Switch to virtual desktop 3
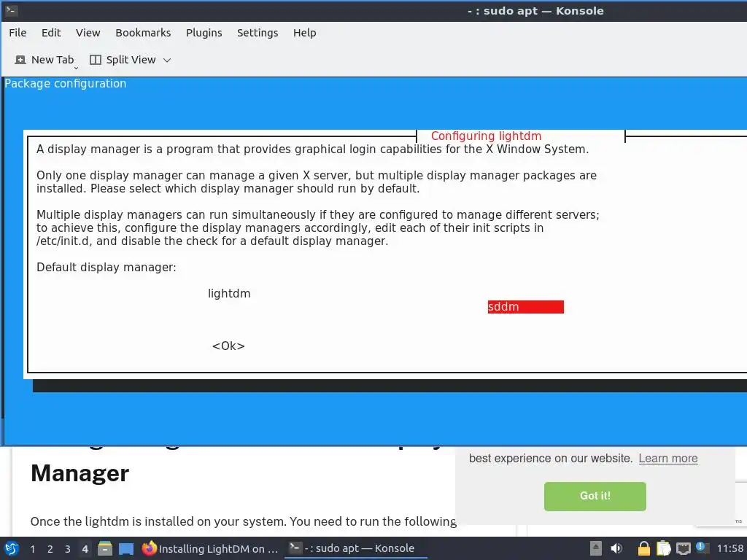 click(68, 549)
